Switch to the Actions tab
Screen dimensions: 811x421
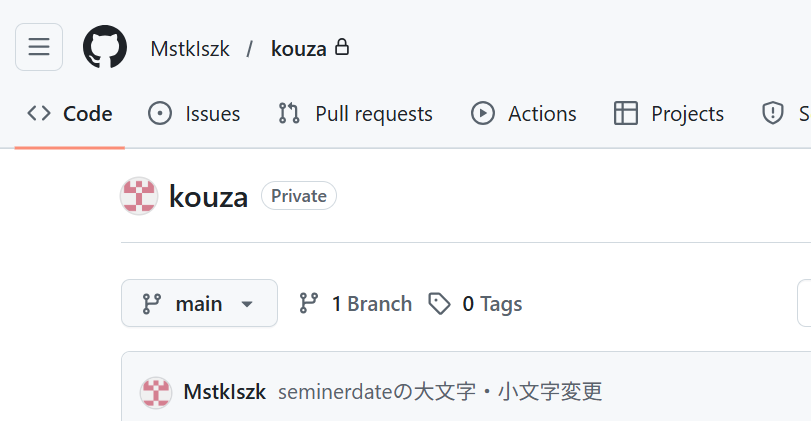(523, 113)
